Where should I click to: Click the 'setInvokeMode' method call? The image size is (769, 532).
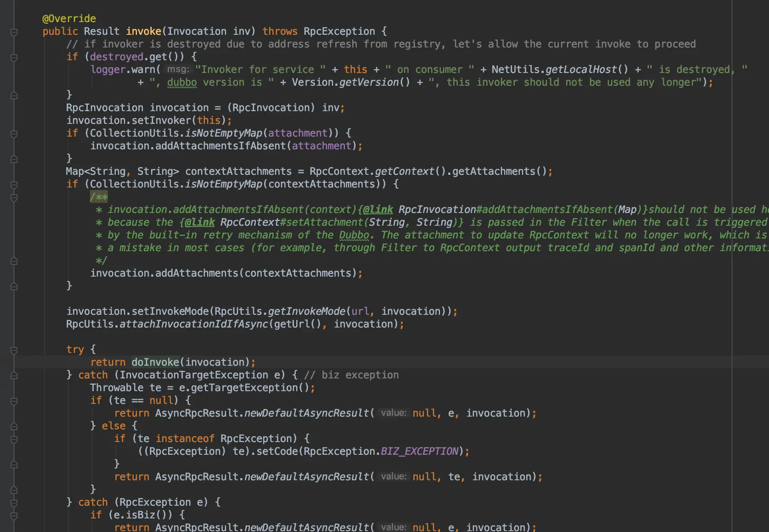pyautogui.click(x=170, y=311)
